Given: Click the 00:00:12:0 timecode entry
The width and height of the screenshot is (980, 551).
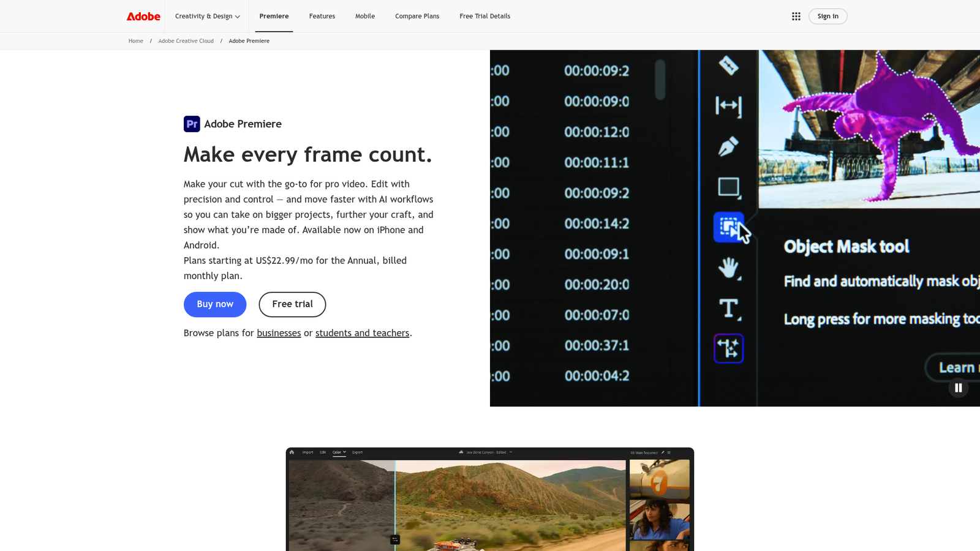Looking at the screenshot, I should [x=597, y=132].
